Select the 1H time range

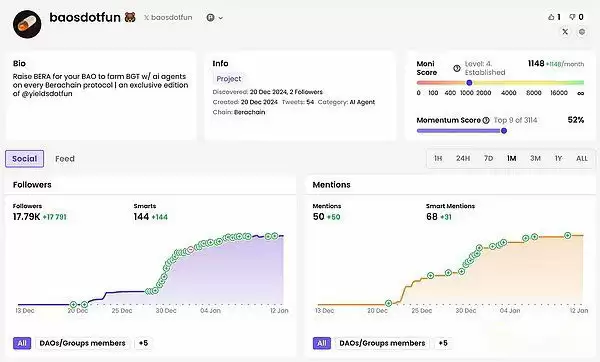[438, 158]
